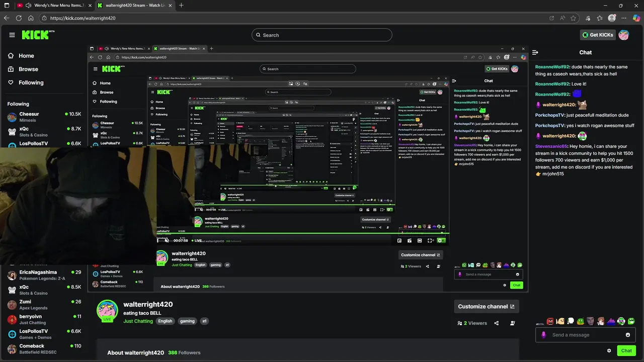644x362 pixels.
Task: Open the Edge favorites list
Action: 600,18
